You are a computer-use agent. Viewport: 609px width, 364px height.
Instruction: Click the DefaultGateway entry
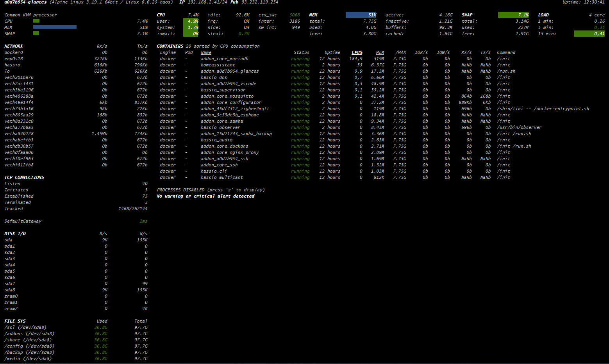[x=23, y=221]
